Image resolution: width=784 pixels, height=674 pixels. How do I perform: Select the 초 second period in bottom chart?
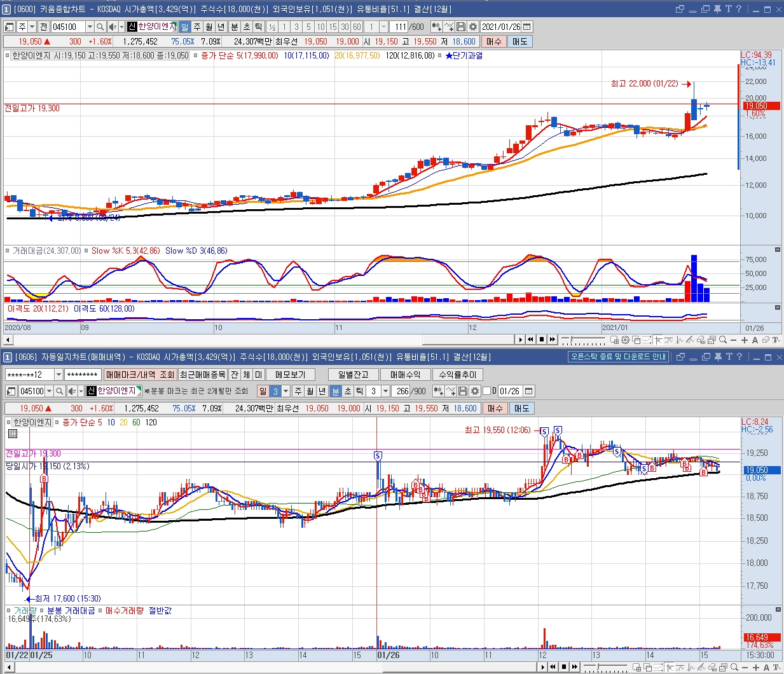click(347, 391)
